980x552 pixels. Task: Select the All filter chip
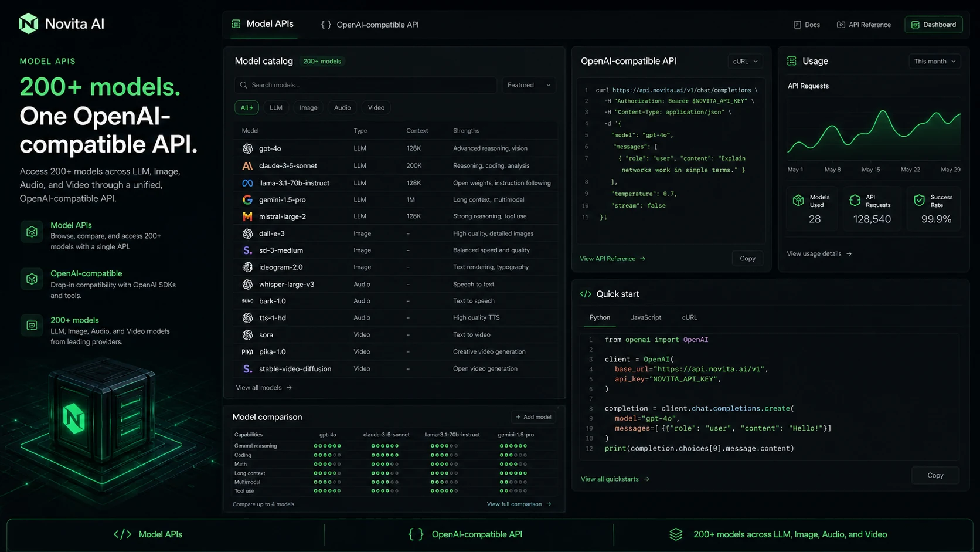(x=247, y=107)
